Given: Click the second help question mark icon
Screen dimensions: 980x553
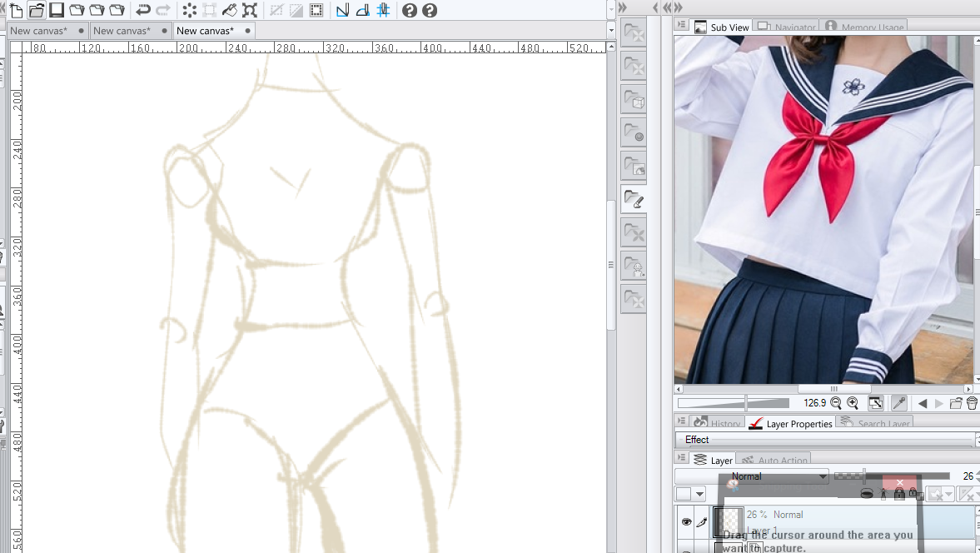Looking at the screenshot, I should coord(430,10).
